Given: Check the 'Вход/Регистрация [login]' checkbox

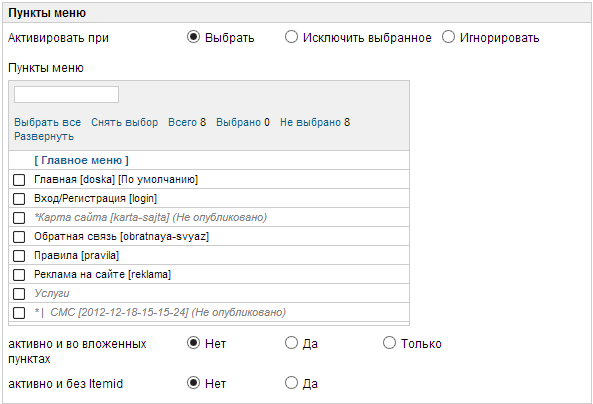Looking at the screenshot, I should coord(19,199).
